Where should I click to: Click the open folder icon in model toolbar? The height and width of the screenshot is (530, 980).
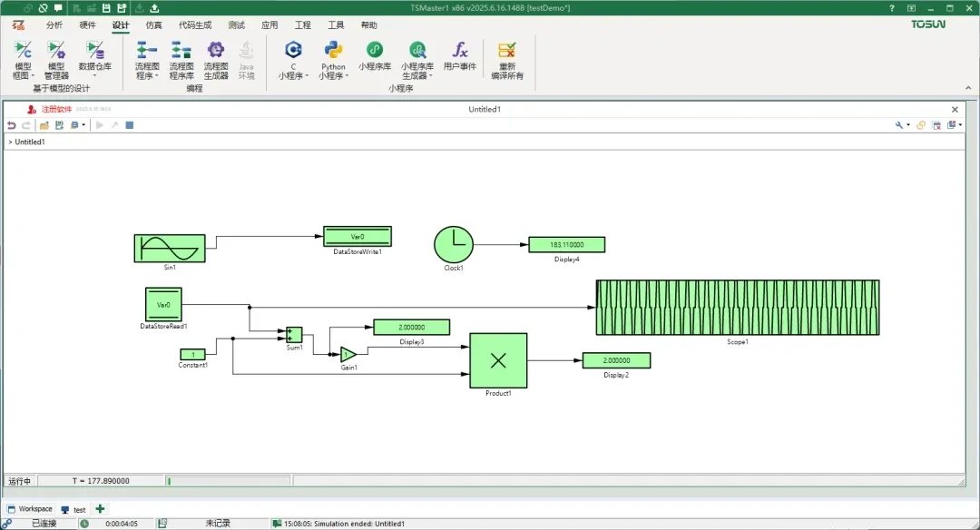coord(44,125)
